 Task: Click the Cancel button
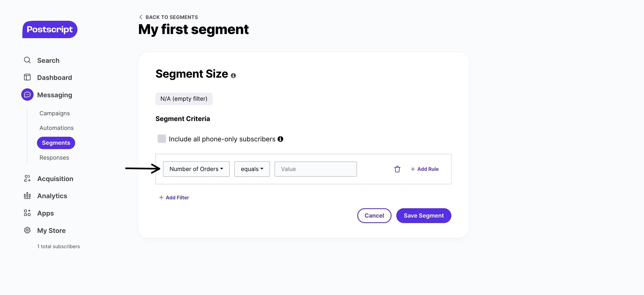(x=374, y=216)
